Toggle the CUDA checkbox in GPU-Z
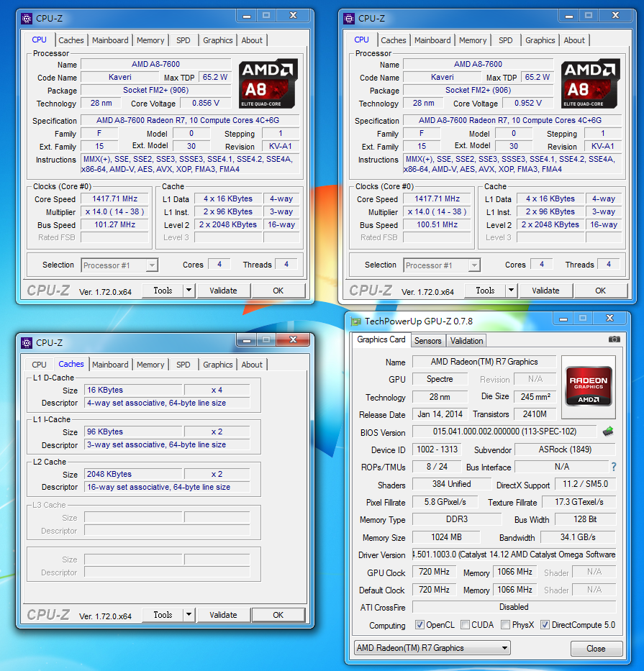Image resolution: width=644 pixels, height=671 pixels. pyautogui.click(x=465, y=625)
